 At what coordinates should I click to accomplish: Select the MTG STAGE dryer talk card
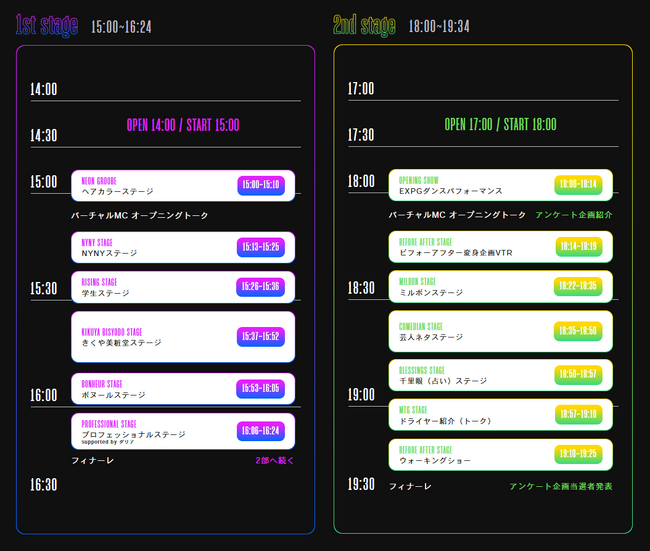[500, 415]
